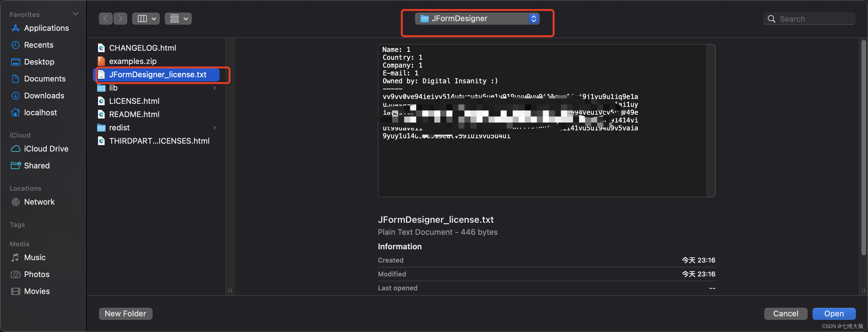Viewport: 868px width, 332px height.
Task: Expand the redist folder chevron
Action: coord(215,128)
